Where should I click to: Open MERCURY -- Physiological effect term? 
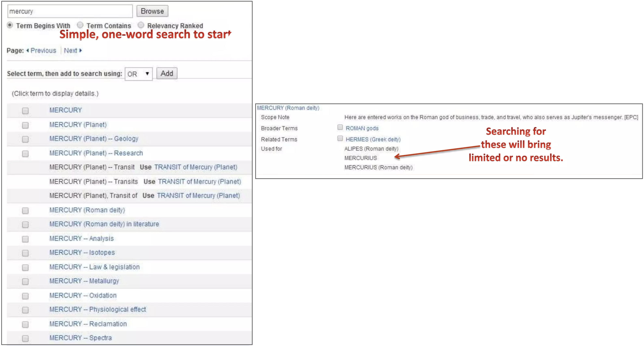(97, 309)
